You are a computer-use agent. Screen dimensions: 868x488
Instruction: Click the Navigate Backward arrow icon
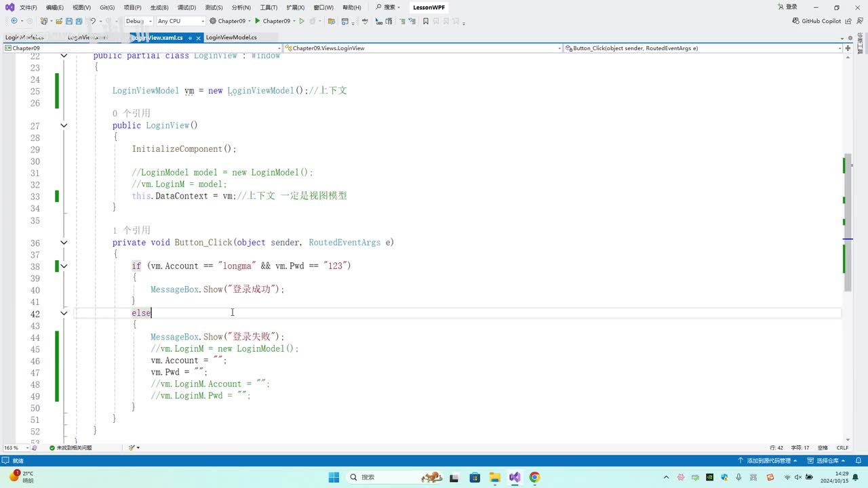point(14,21)
